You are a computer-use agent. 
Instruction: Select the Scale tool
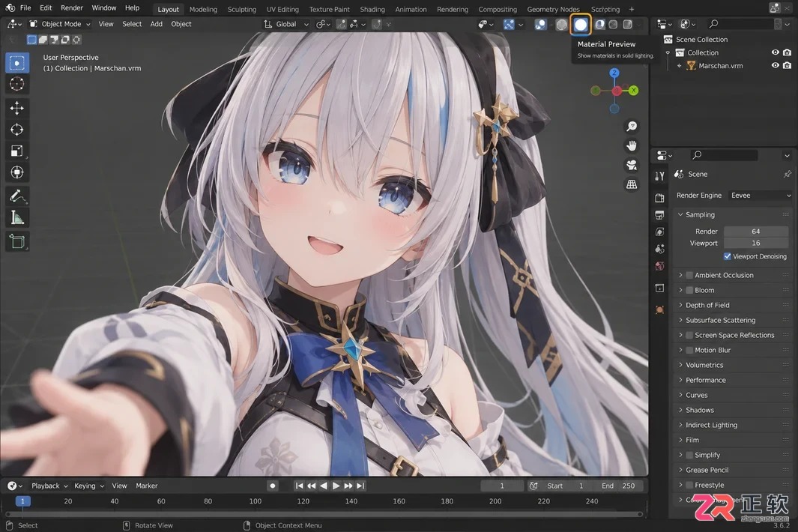(x=16, y=151)
